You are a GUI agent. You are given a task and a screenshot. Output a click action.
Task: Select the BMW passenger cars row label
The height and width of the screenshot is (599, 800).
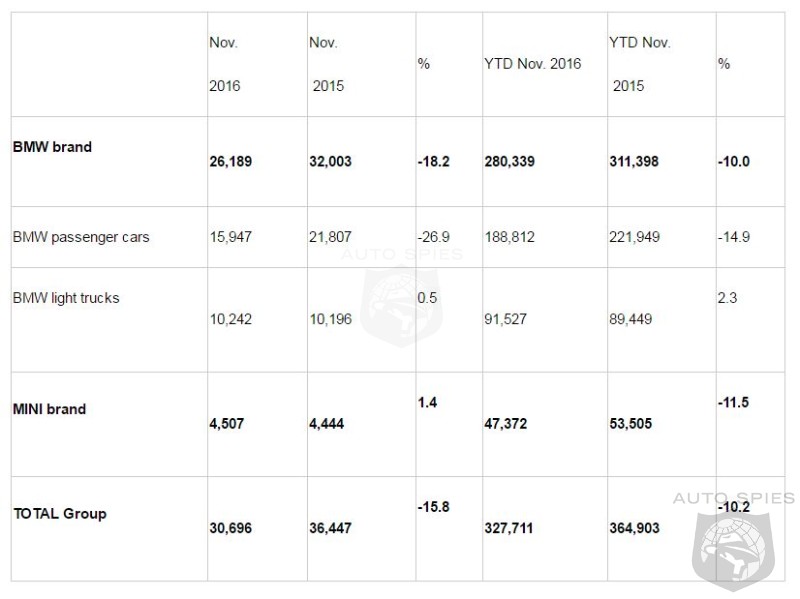pyautogui.click(x=81, y=237)
